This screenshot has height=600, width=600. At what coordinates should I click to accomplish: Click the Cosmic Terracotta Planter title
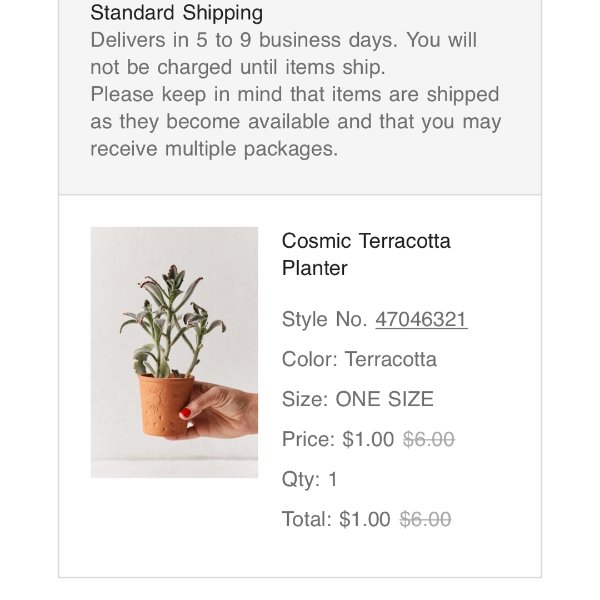[x=366, y=254]
